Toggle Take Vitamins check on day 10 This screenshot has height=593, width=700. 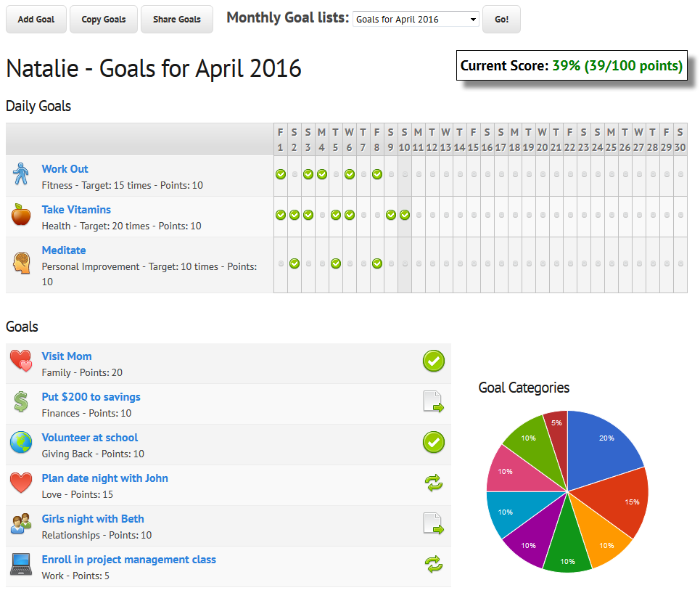tap(405, 215)
